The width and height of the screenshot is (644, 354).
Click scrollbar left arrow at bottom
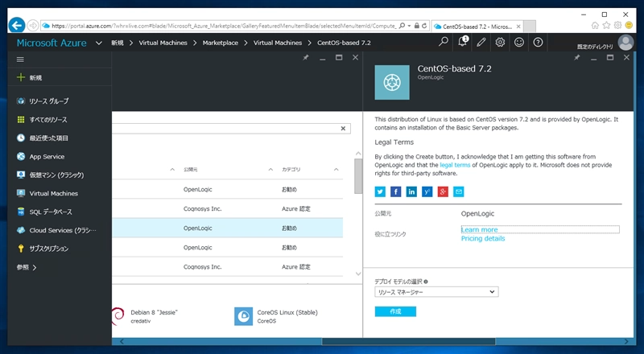[x=122, y=341]
